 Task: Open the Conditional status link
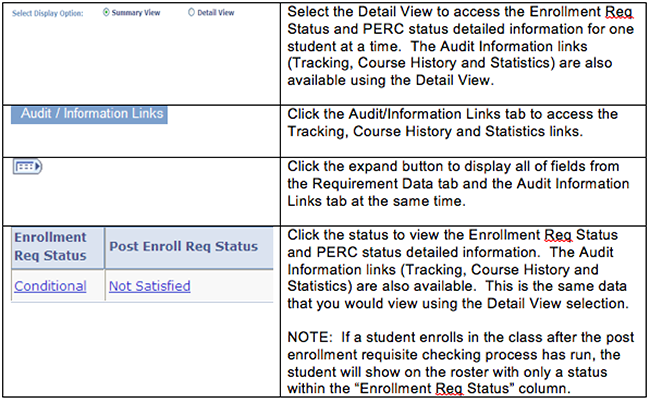pos(50,286)
